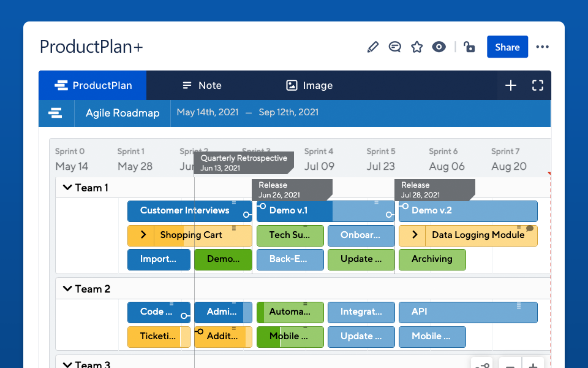The width and height of the screenshot is (588, 368).
Task: Switch to the Image tab
Action: pyautogui.click(x=309, y=85)
